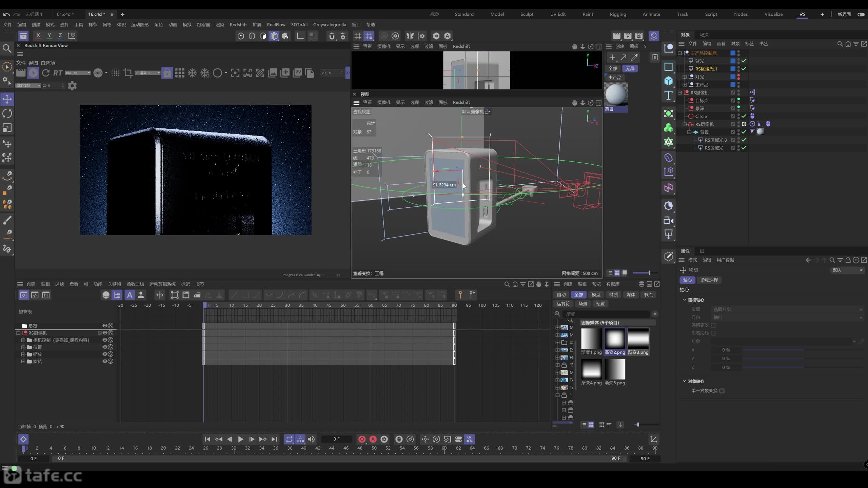Screen dimensions: 868x488
Task: Select the Rotate tool in left toolbar
Action: tap(7, 114)
